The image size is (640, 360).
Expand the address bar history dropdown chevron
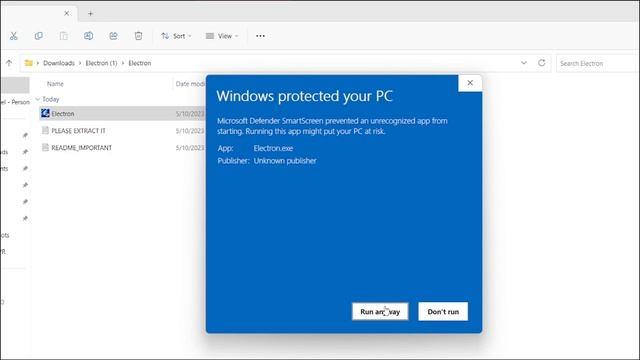524,63
